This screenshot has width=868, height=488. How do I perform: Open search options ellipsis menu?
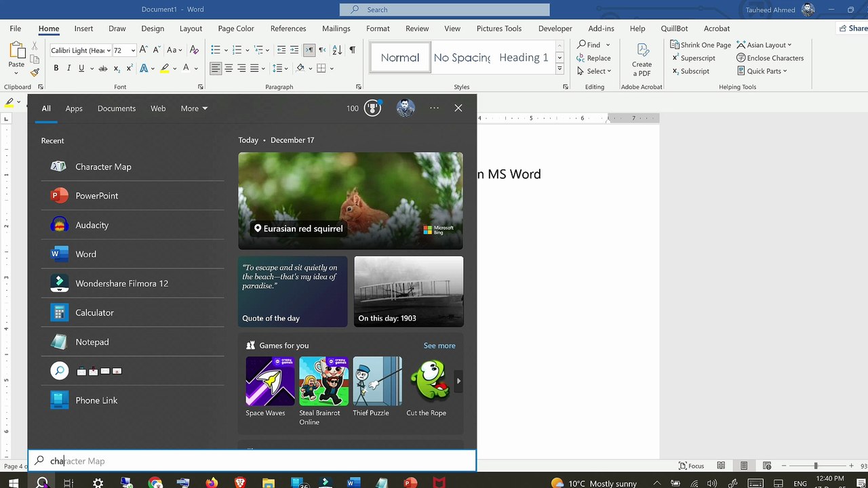tap(434, 108)
